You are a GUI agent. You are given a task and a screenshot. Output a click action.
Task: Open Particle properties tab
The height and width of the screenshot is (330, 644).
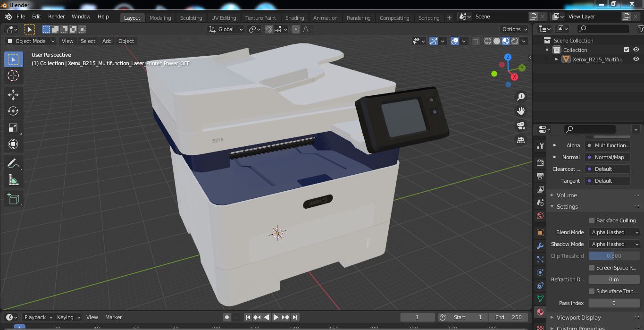click(540, 259)
